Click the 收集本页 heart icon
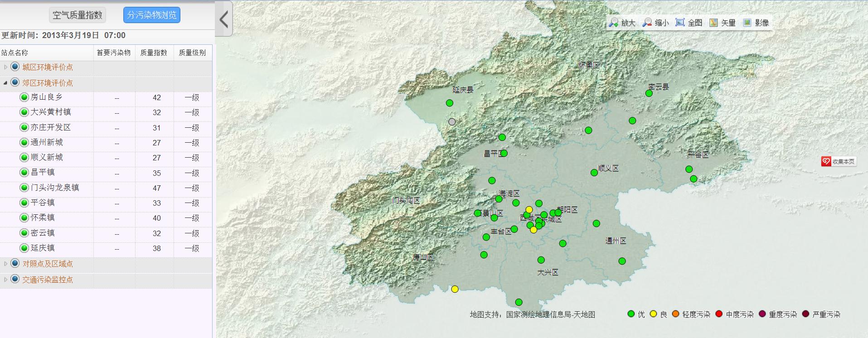Viewport: 868px width, 338px height. pyautogui.click(x=826, y=161)
